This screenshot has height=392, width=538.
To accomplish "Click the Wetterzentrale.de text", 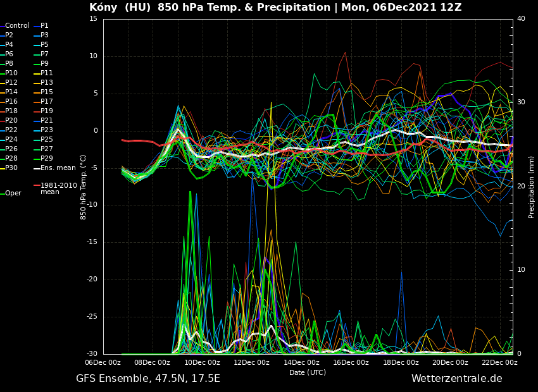I will point(456,379).
